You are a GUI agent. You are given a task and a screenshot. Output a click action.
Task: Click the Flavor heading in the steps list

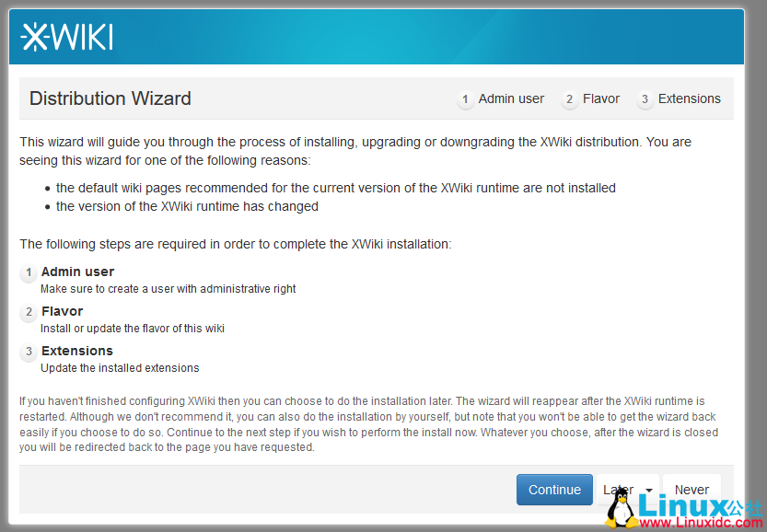(62, 311)
